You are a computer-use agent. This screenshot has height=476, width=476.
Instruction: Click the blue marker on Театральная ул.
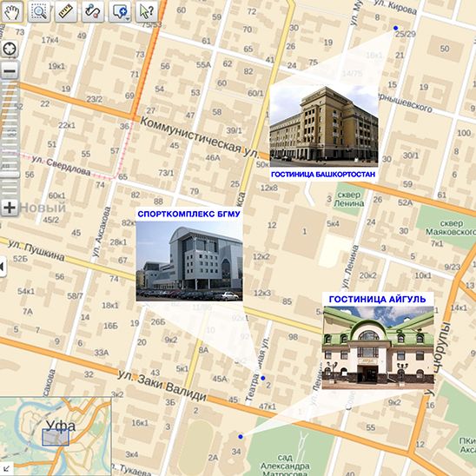[263, 378]
